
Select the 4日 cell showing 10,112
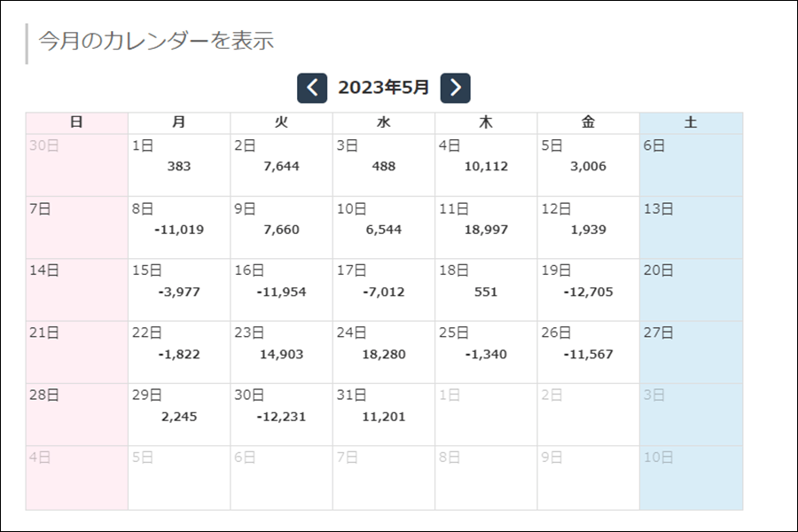(x=486, y=165)
